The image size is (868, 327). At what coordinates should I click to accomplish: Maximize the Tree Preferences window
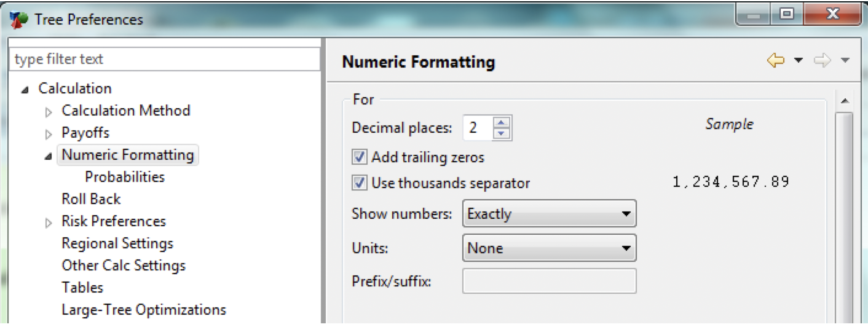[x=786, y=14]
